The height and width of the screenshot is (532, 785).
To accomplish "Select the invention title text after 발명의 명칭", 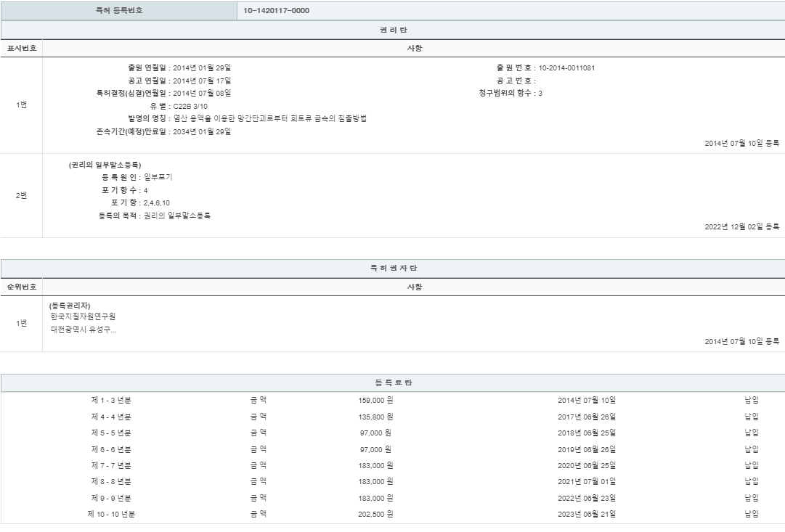I will 269,118.
